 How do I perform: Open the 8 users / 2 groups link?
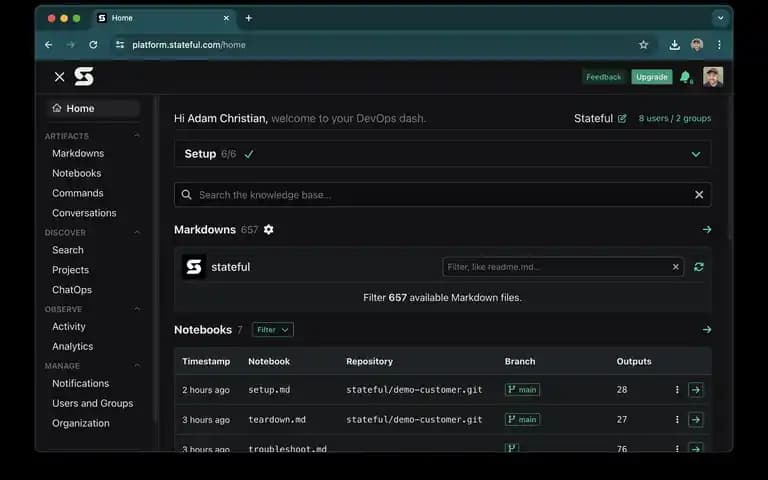(674, 119)
